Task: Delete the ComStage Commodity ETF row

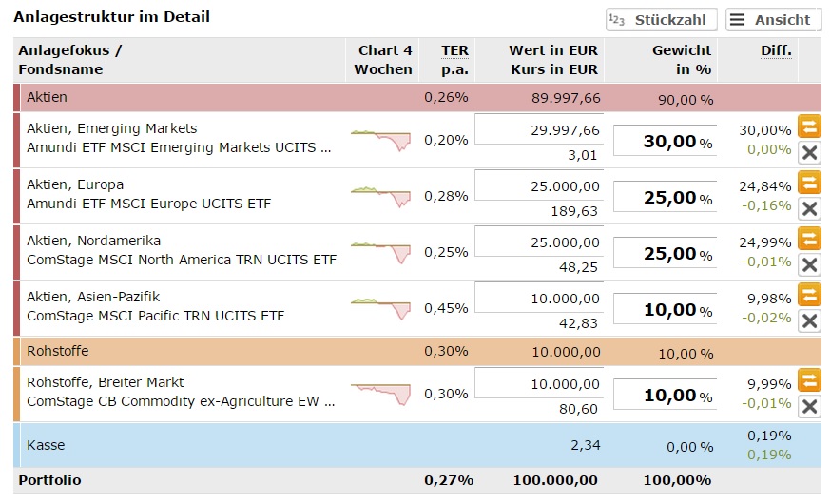Action: [x=809, y=407]
